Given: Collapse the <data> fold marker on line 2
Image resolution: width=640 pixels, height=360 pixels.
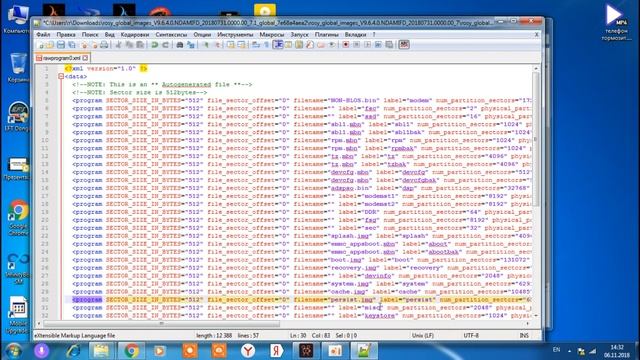Looking at the screenshot, I should click(x=61, y=76).
